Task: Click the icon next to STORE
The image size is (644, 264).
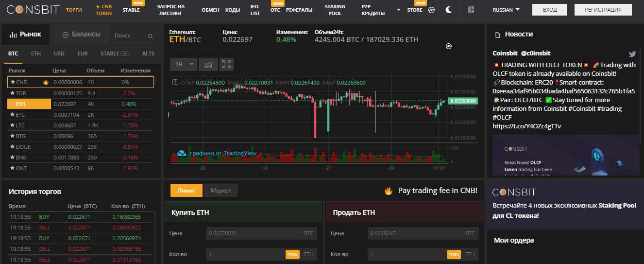Action: (x=431, y=10)
